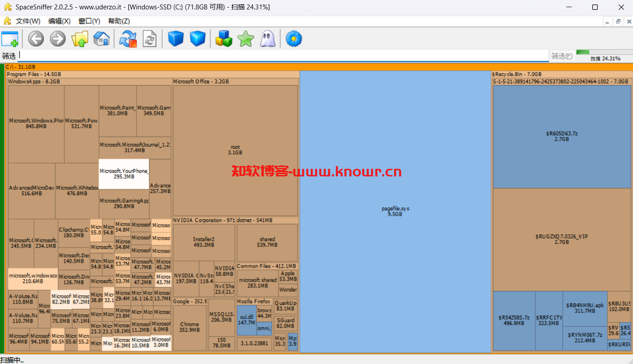Viewport: 633px width, 364px height.
Task: Open the 编辑(X) menu
Action: [x=59, y=21]
